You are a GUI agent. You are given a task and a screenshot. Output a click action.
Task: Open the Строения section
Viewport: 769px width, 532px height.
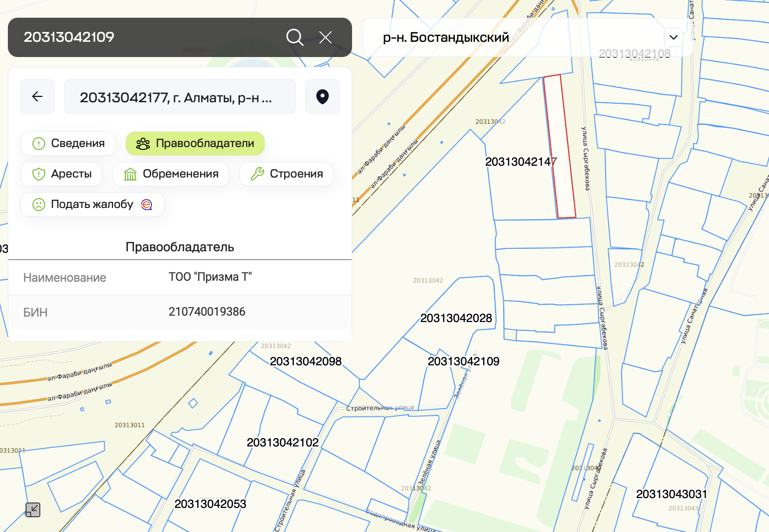click(286, 174)
